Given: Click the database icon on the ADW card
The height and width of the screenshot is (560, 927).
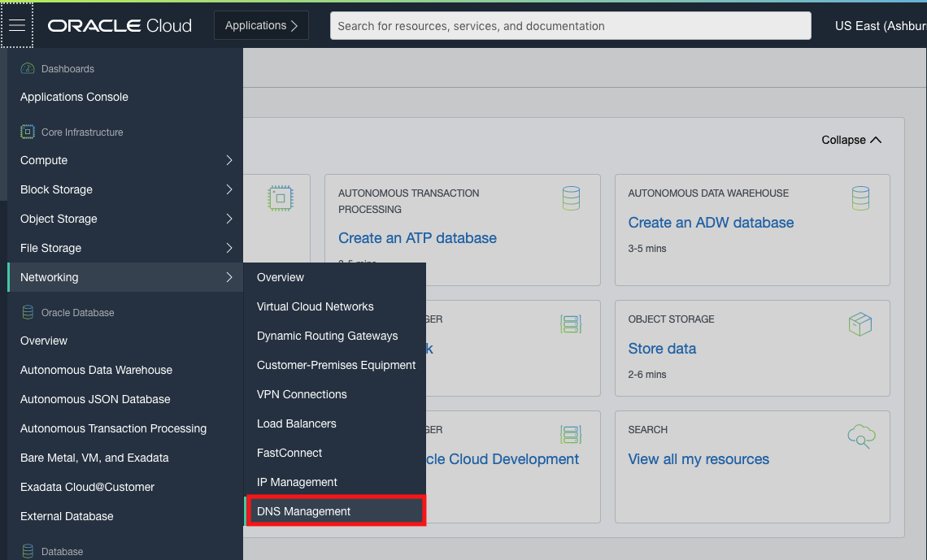Looking at the screenshot, I should point(860,198).
